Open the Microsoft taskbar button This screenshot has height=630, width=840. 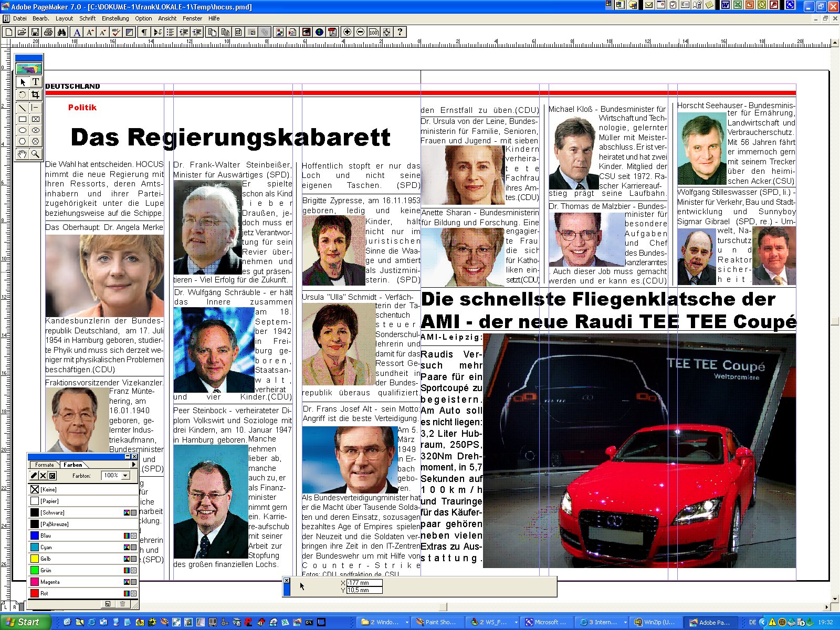(x=548, y=622)
